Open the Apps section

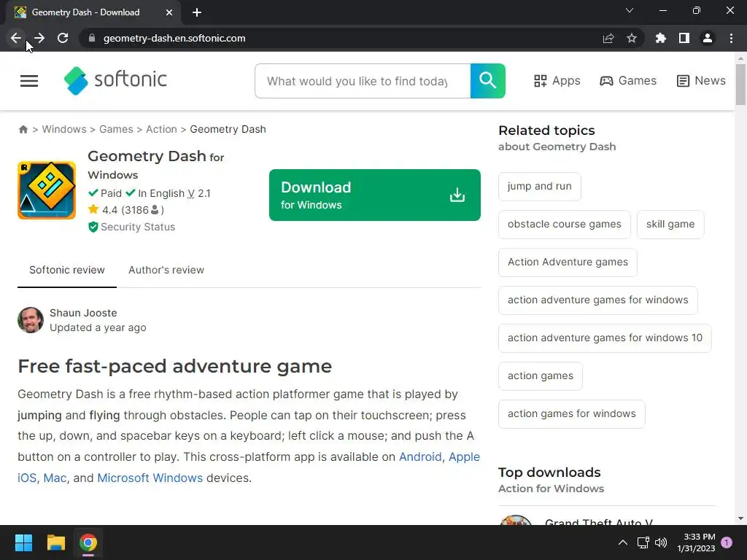coord(557,80)
